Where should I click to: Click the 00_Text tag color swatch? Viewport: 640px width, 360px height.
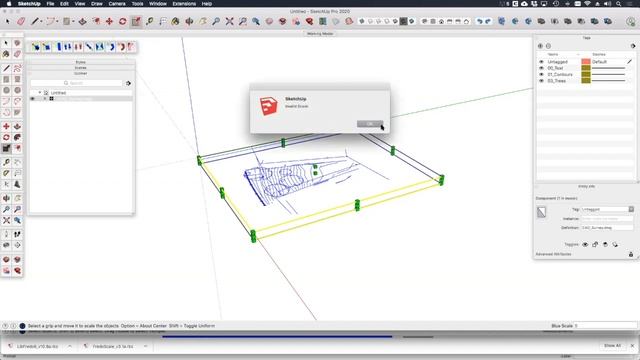[x=586, y=68]
